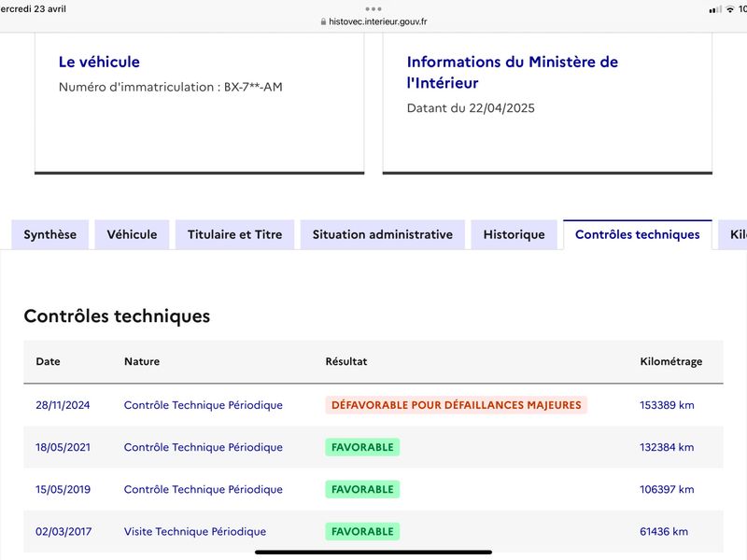Viewport: 747px width, 560px height.
Task: Open the Synthèse tab
Action: pos(50,235)
